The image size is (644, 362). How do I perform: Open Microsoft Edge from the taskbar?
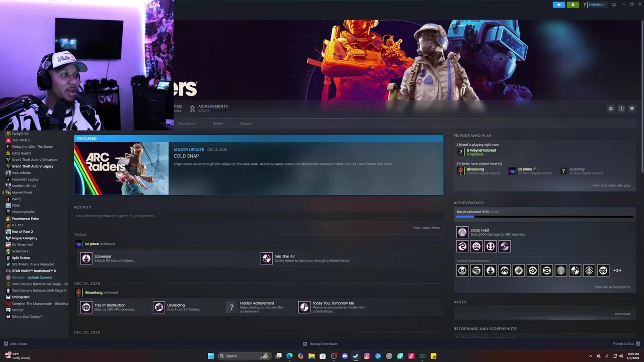click(x=289, y=356)
